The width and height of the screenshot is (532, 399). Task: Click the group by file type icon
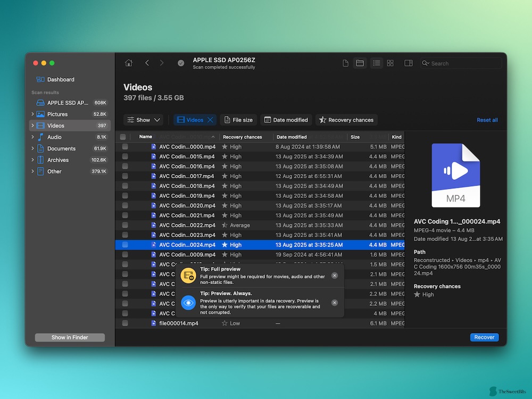[x=345, y=63]
